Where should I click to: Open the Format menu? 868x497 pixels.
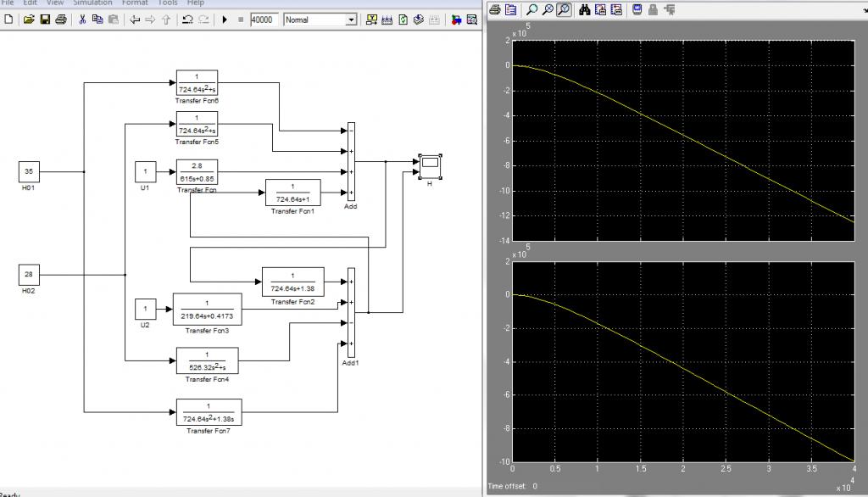[x=135, y=3]
